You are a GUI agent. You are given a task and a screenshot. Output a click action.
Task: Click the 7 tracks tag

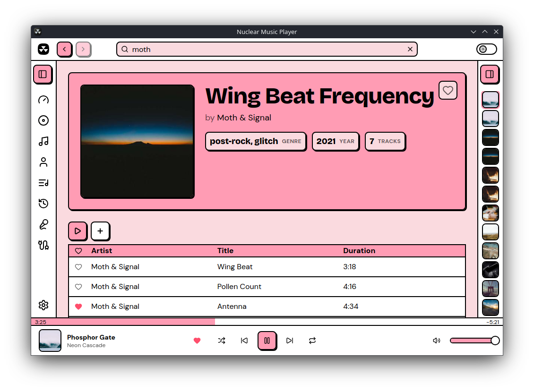385,141
